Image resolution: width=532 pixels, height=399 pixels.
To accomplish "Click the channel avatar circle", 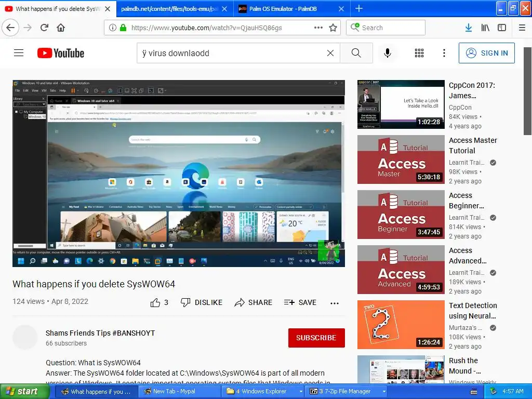I will point(25,337).
